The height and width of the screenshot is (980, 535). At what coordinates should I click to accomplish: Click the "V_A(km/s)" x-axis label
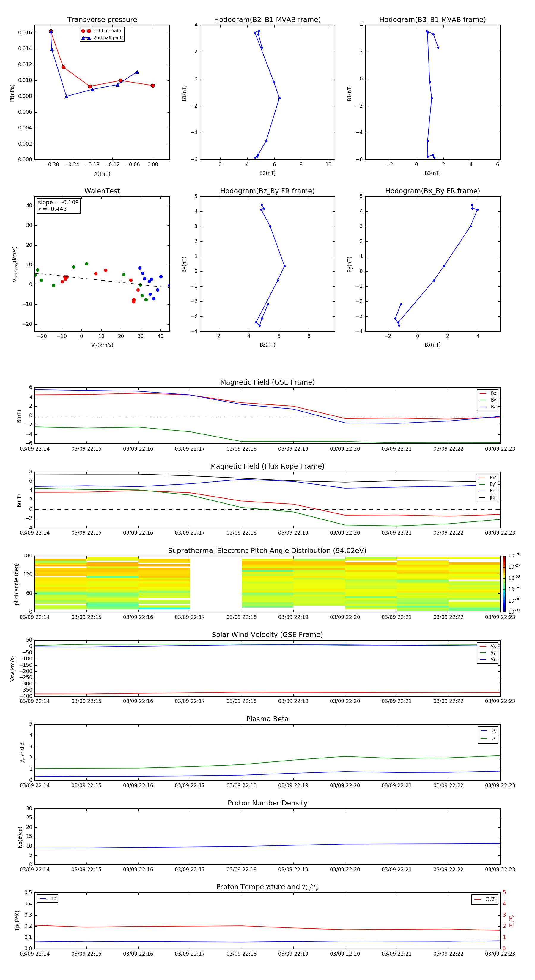(x=102, y=345)
